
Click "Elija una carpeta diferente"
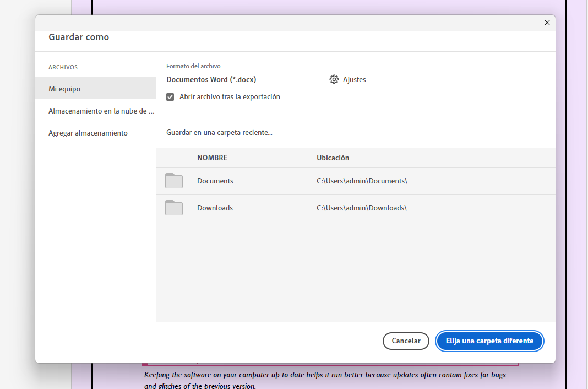tap(489, 341)
